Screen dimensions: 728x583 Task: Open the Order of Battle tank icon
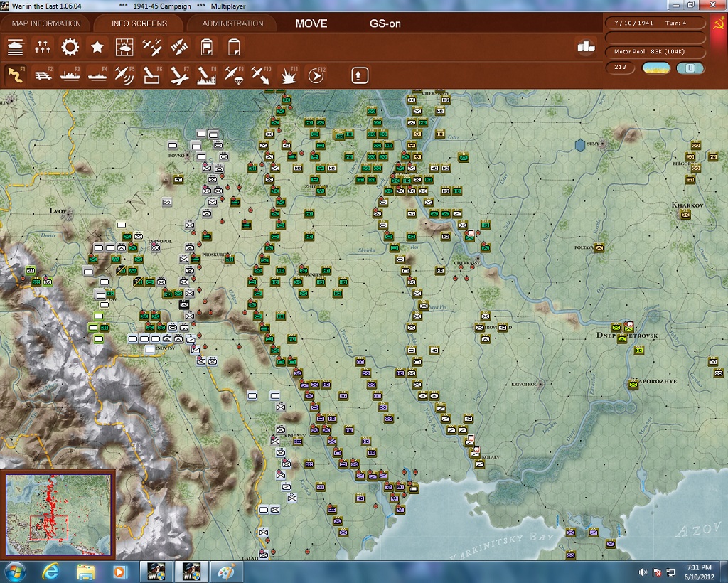[x=16, y=47]
